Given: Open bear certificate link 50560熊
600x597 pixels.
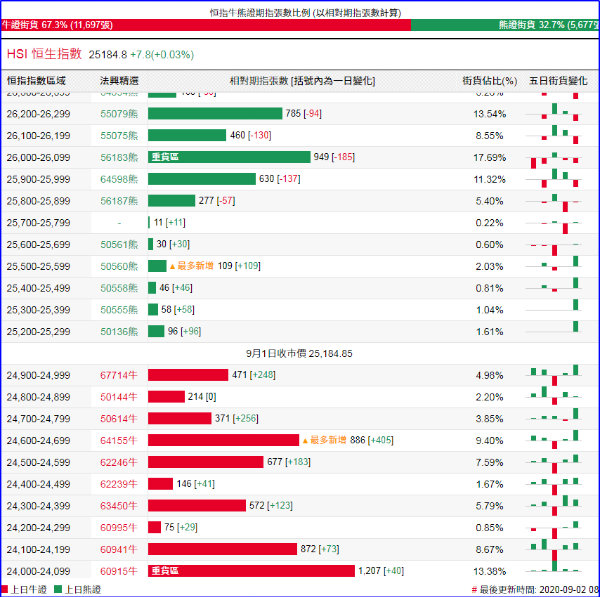Looking at the screenshot, I should point(119,266).
